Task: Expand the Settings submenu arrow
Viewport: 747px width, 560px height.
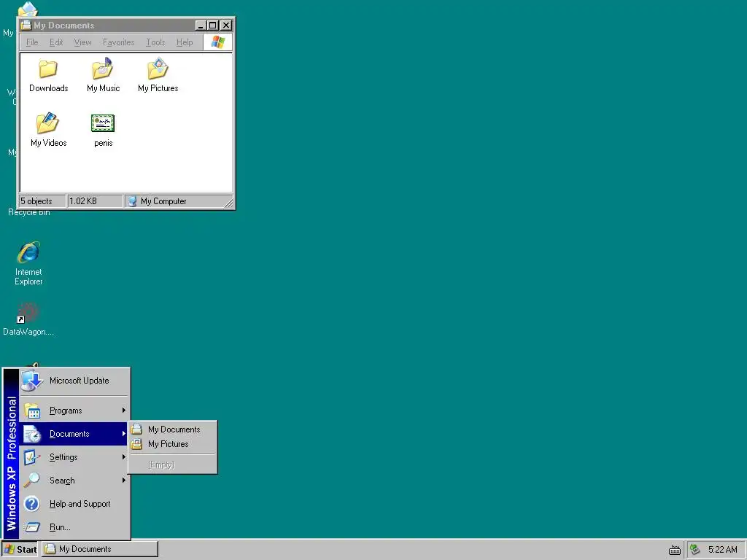Action: click(124, 457)
